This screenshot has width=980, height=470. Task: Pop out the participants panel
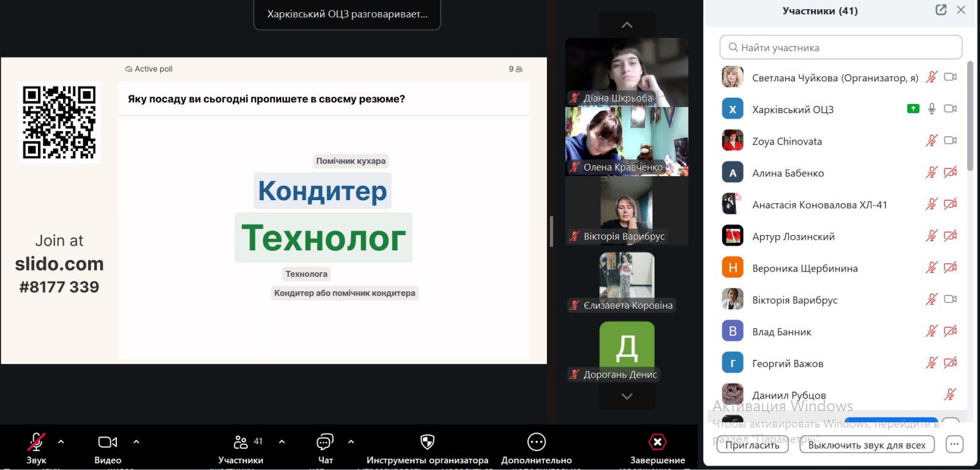point(941,10)
